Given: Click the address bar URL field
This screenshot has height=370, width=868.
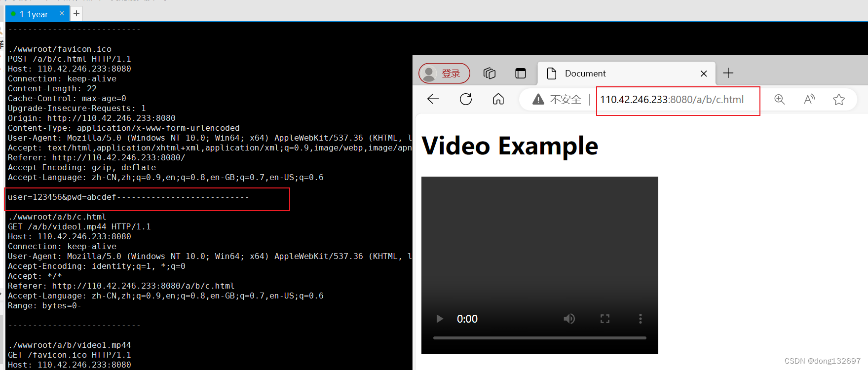Looking at the screenshot, I should (672, 100).
